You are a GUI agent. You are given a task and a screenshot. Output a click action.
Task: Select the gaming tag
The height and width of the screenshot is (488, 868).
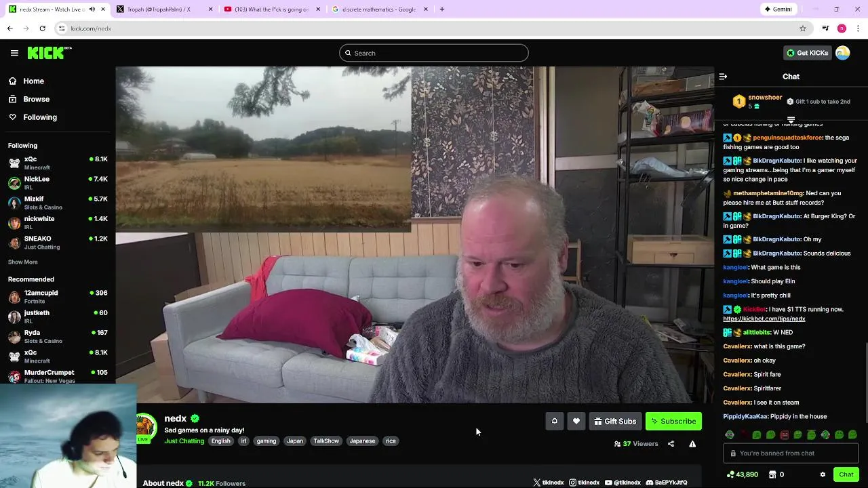click(267, 441)
